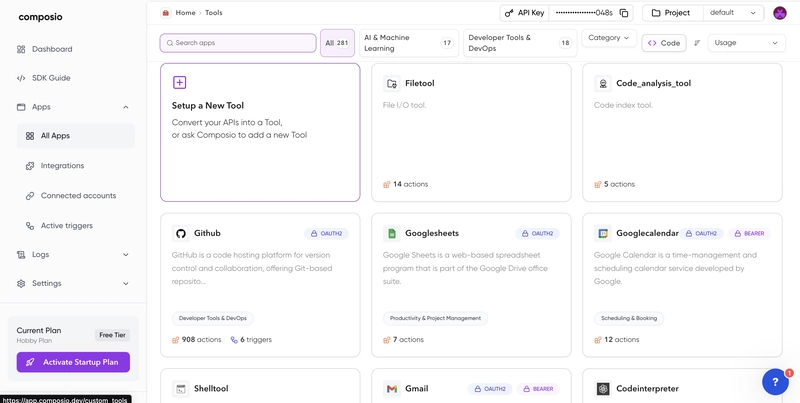Image resolution: width=800 pixels, height=403 pixels.
Task: Click the Shelltool terminal icon
Action: tap(180, 389)
